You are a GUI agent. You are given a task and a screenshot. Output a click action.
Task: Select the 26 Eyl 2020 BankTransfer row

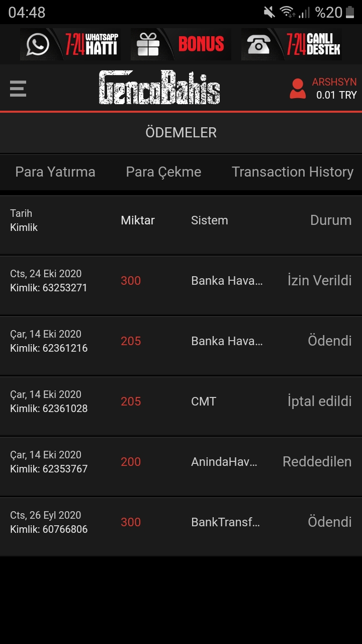point(181,527)
